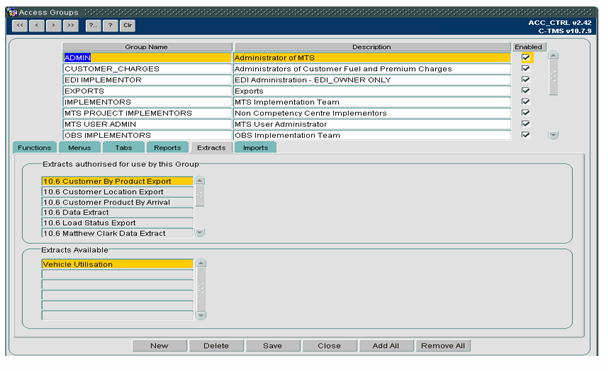Click groups list scroll up arrow
The width and height of the screenshot is (608, 371).
point(553,55)
